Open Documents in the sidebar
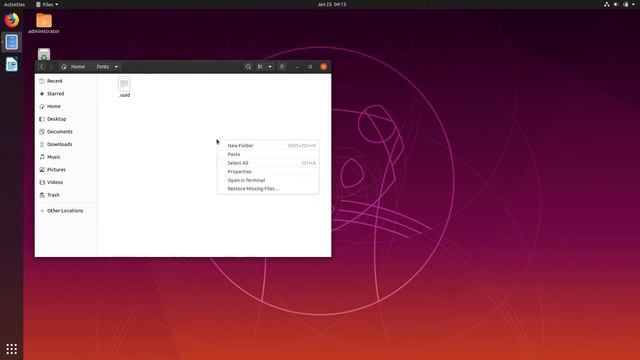640x360 pixels. [66, 131]
